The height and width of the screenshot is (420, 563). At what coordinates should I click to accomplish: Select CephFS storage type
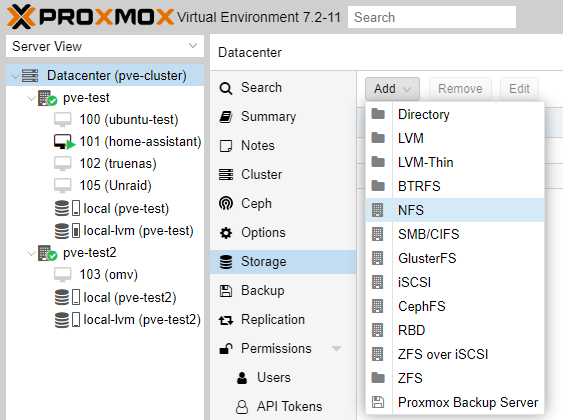(x=455, y=306)
